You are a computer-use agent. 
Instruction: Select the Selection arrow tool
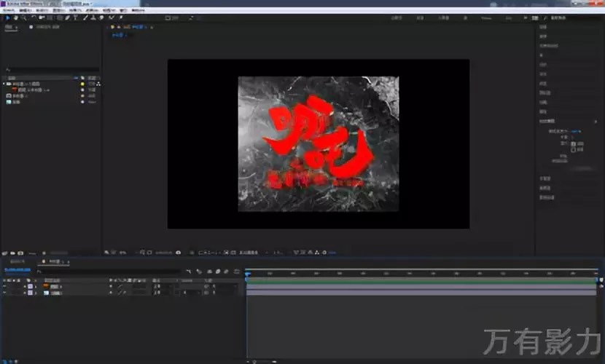pyautogui.click(x=9, y=17)
